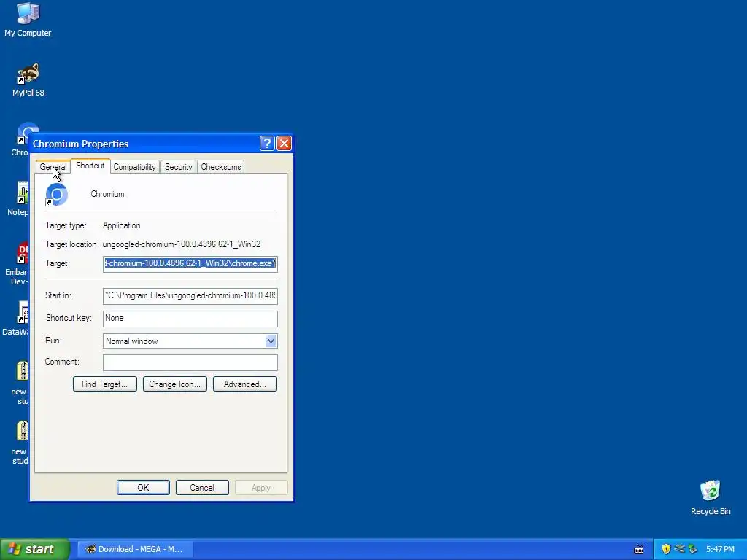Switch to Download - MEGA taskbar window
This screenshot has height=560, width=747.
pos(135,549)
